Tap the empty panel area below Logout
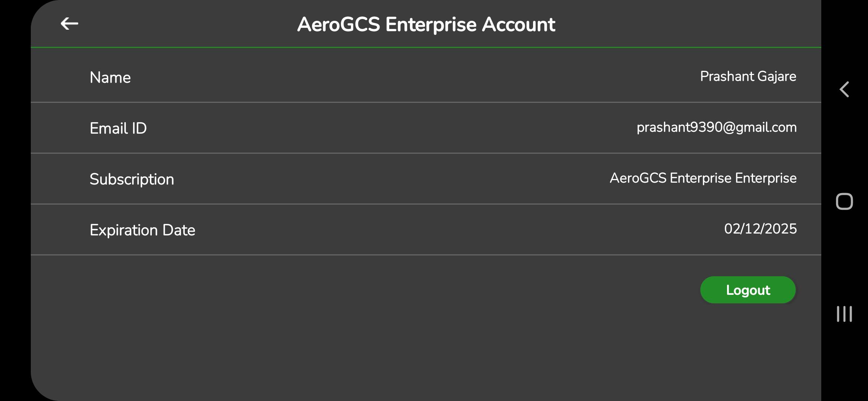This screenshot has height=401, width=868. click(426, 353)
